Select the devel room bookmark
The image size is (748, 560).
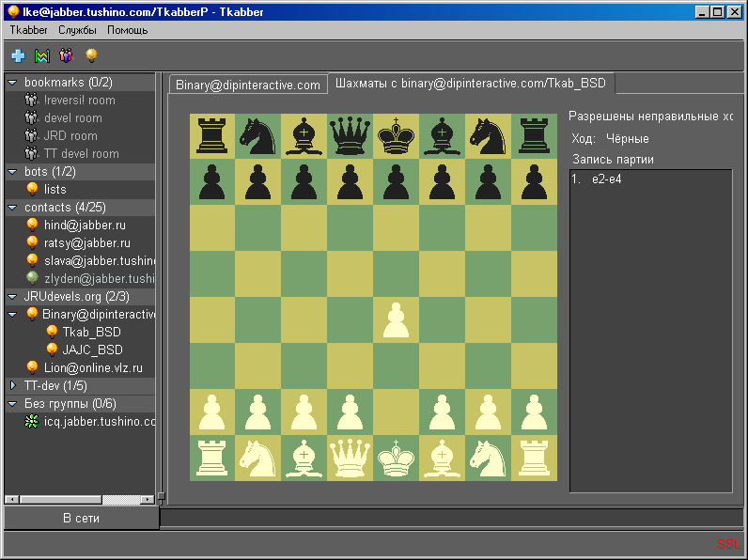[72, 118]
